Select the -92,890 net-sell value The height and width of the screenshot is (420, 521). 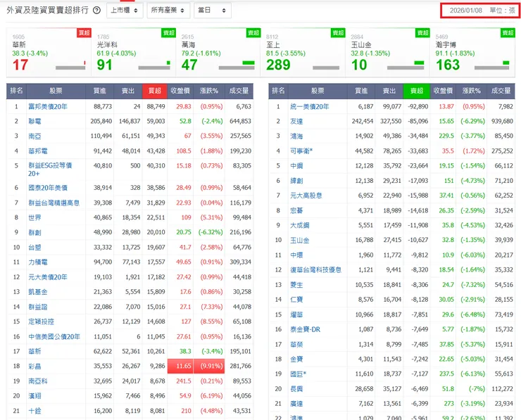pos(418,106)
